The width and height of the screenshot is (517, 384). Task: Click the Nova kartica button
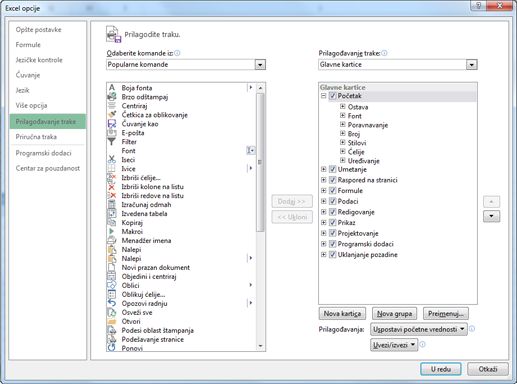[x=342, y=313]
